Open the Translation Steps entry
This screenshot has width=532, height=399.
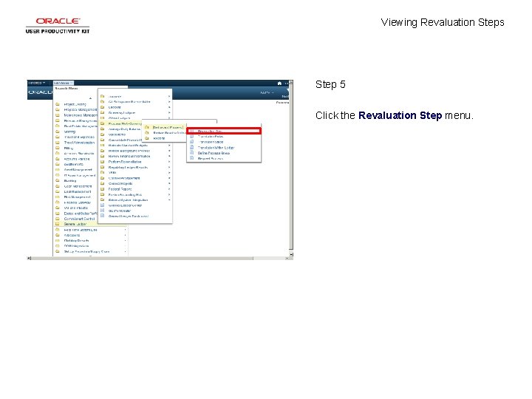[211, 142]
